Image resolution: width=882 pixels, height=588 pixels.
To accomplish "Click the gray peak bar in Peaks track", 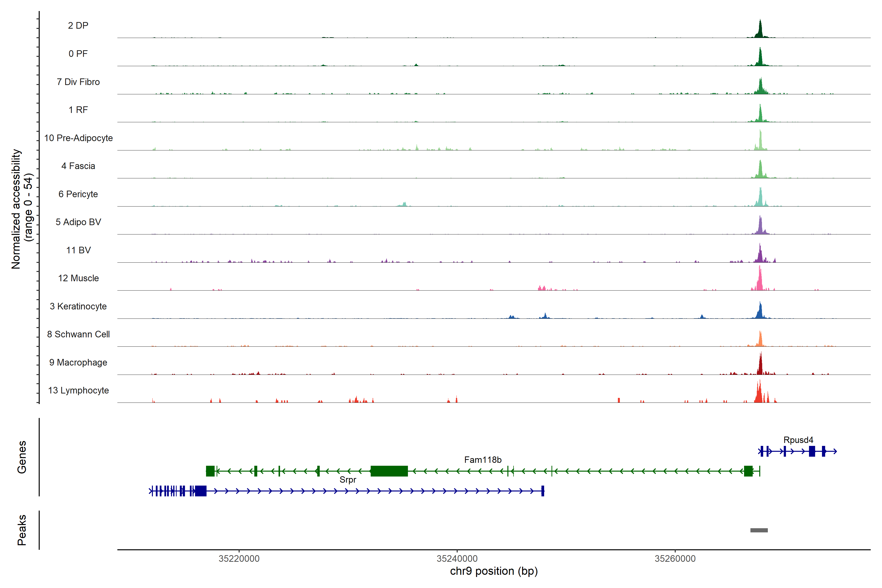I will (x=759, y=530).
